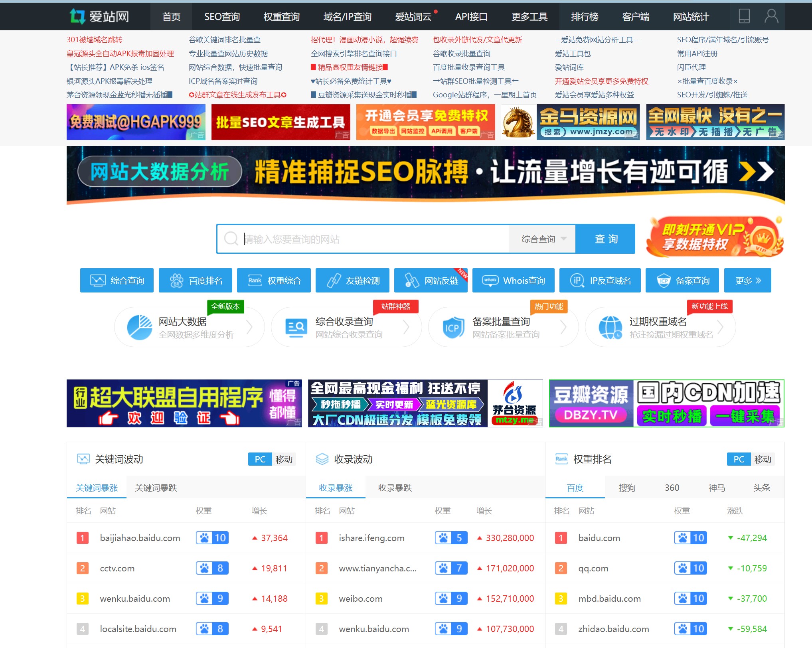This screenshot has height=648, width=812.
Task: Open the user account profile icon
Action: [771, 16]
